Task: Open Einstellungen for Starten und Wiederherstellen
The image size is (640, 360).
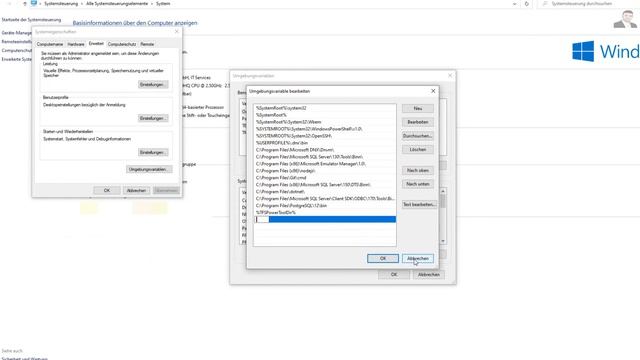Action: 153,152
